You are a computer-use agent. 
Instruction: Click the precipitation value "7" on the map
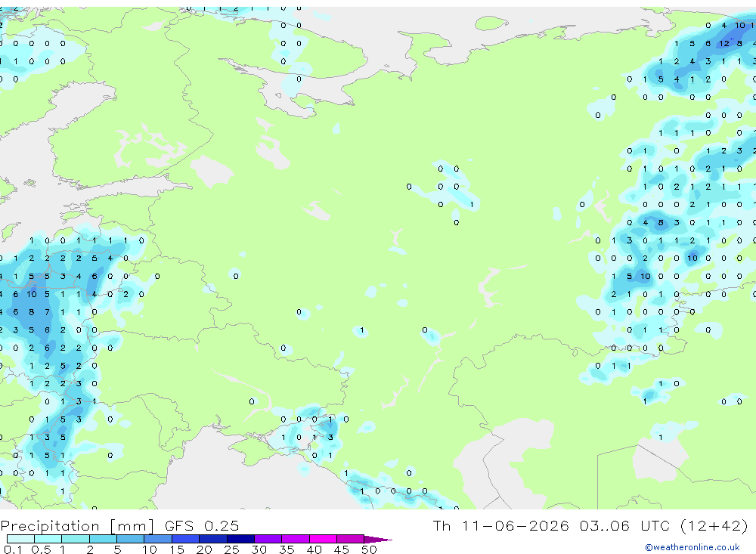click(47, 312)
